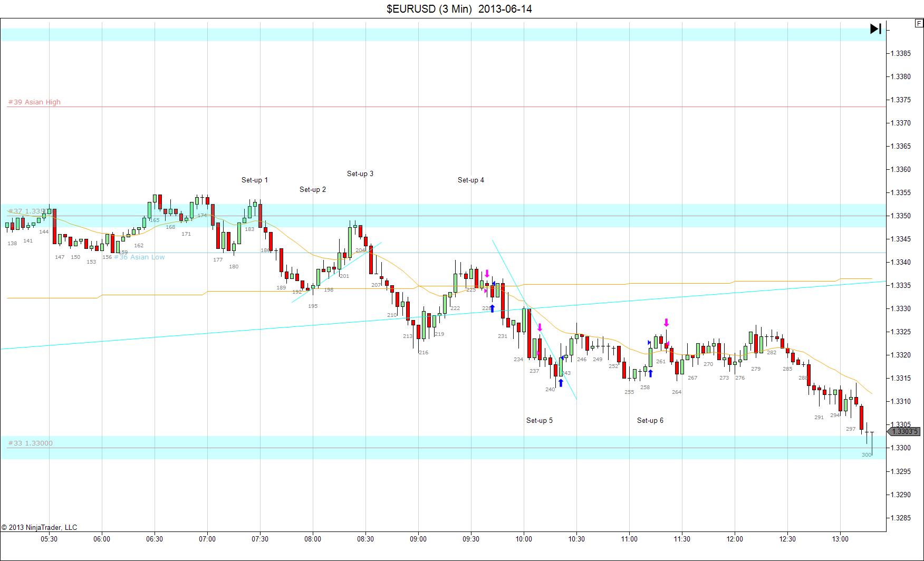Select the blue up arrow above Set-up 5
Viewport: 924px width, 561px height.
coord(561,383)
